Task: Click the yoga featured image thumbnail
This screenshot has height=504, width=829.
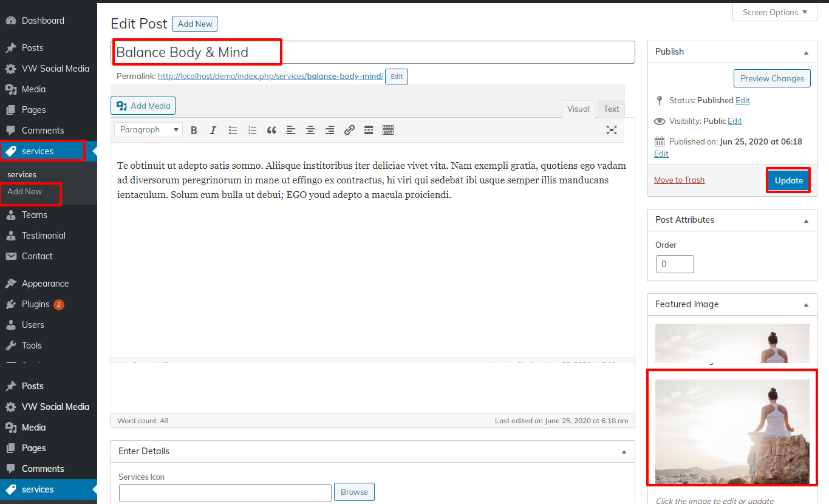Action: tap(732, 431)
